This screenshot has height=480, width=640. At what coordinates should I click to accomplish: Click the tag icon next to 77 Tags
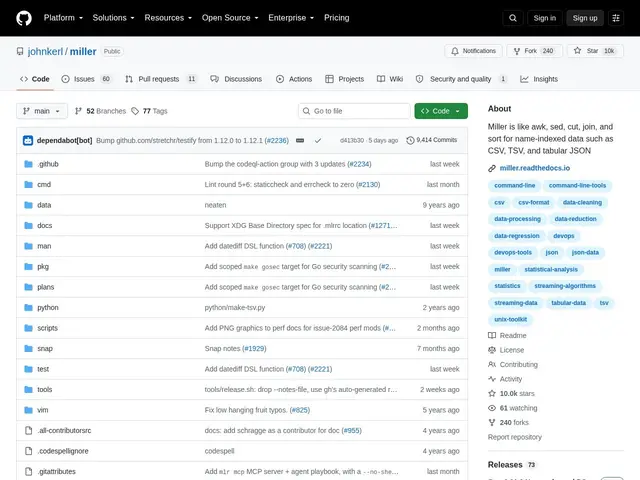pyautogui.click(x=135, y=111)
